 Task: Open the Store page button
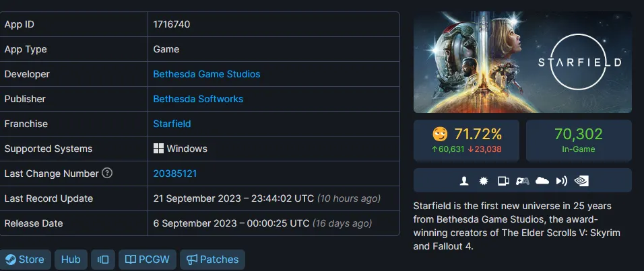pos(25,260)
